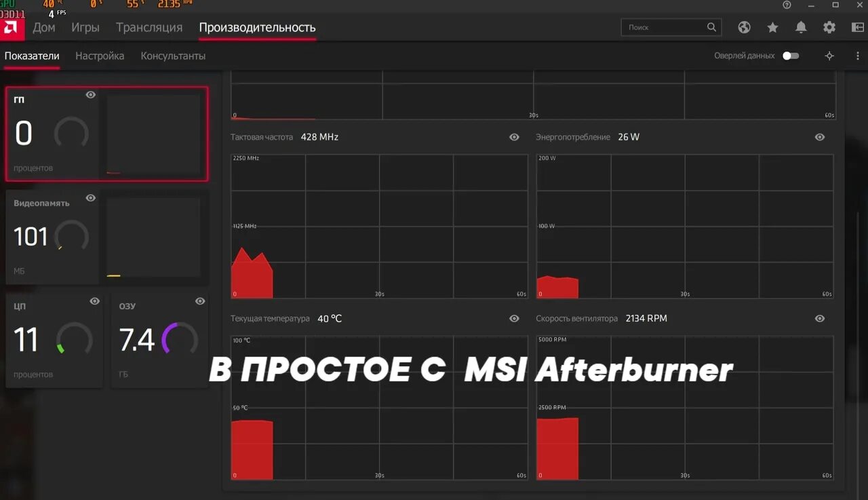This screenshot has width=868, height=500.
Task: Click the Тактовая частота 428 MHz label
Action: click(x=284, y=137)
